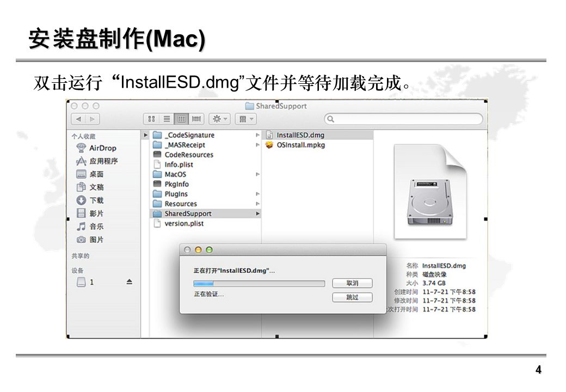Expand MacOS folder arrow

click(x=257, y=174)
